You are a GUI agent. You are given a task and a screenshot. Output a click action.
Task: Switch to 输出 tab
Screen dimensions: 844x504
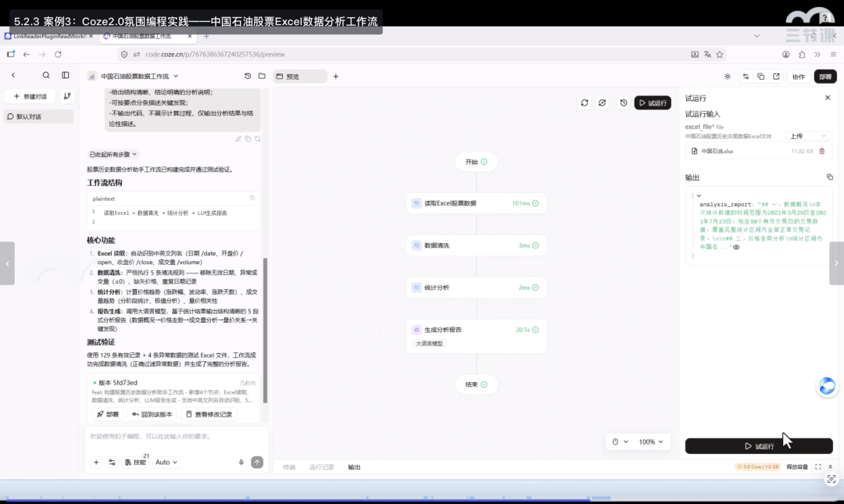(354, 466)
